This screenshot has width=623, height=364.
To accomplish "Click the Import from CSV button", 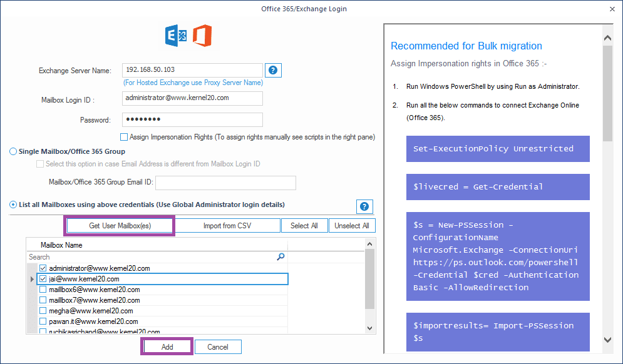I will click(227, 226).
